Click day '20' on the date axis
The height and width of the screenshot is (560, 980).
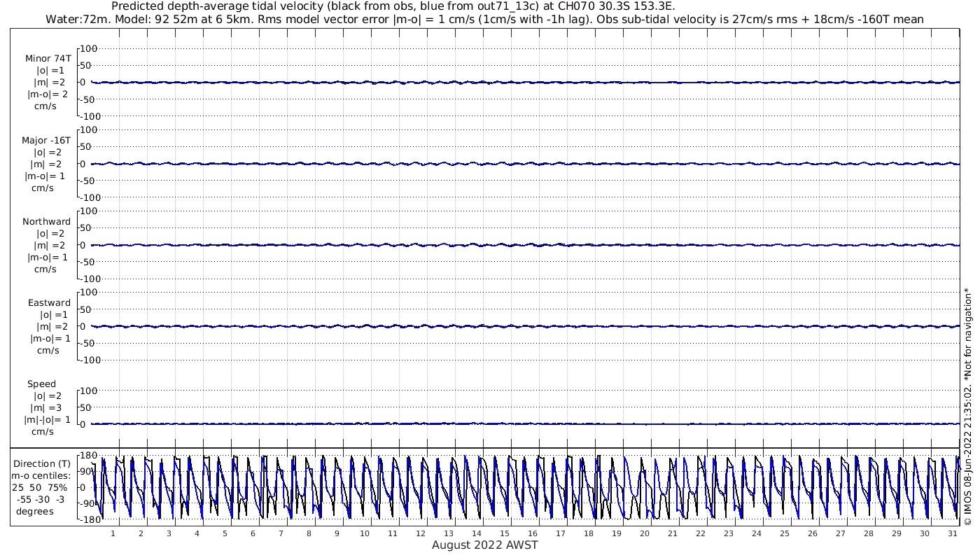click(645, 533)
